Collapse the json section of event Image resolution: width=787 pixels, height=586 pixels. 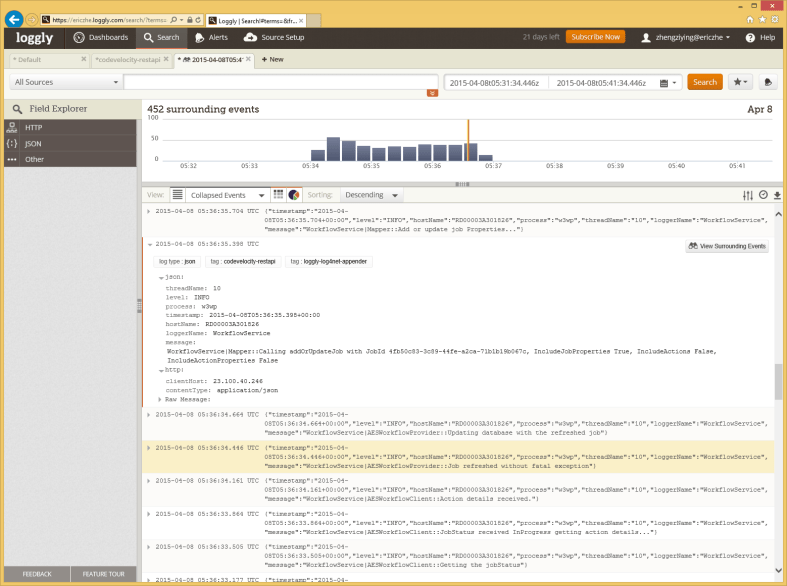[159, 277]
